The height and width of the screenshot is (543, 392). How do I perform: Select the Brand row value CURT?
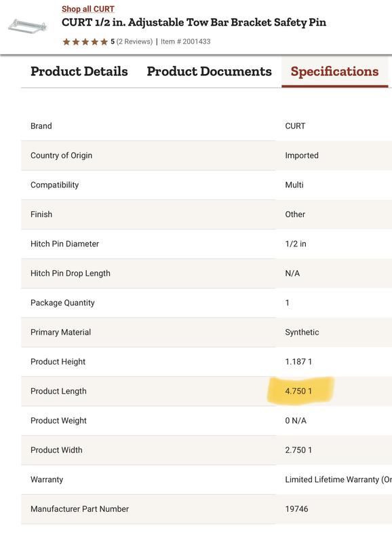coord(295,126)
